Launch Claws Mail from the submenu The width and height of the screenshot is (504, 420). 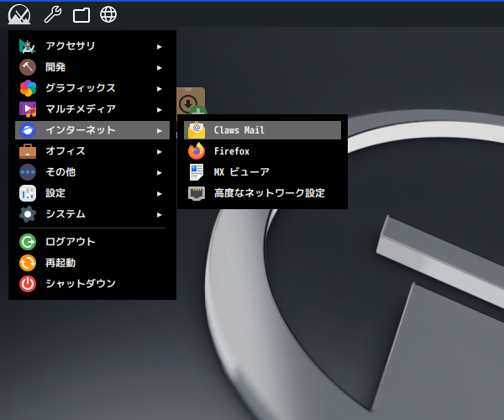(262, 130)
